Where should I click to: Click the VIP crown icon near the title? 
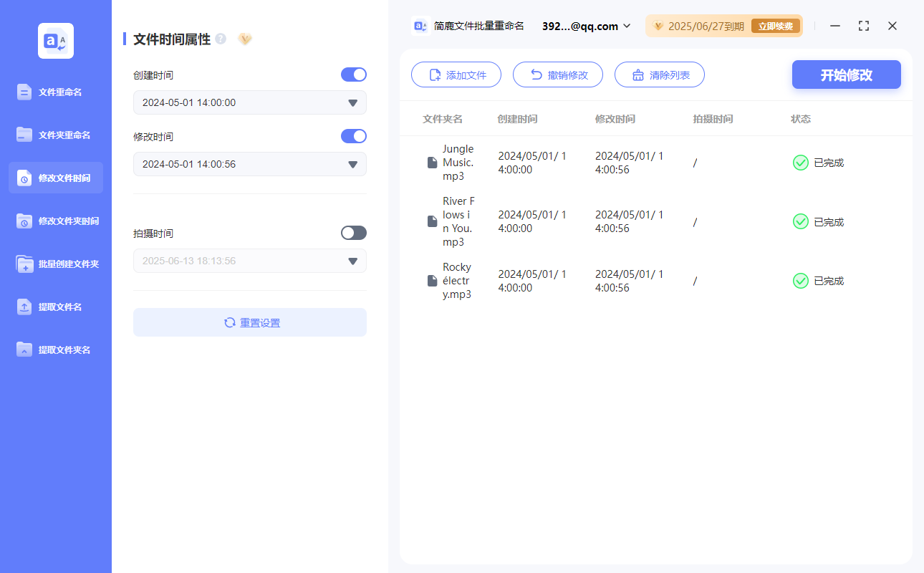click(x=245, y=39)
